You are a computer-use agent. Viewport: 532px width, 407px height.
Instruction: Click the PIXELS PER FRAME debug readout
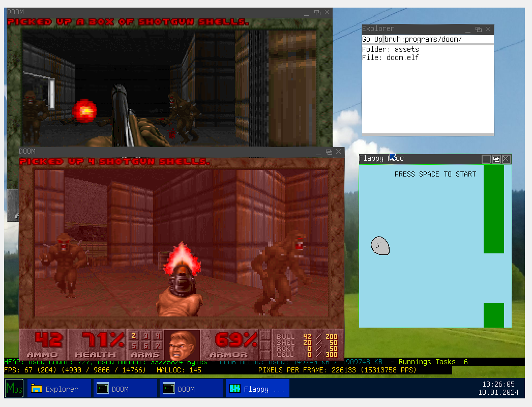pyautogui.click(x=337, y=370)
